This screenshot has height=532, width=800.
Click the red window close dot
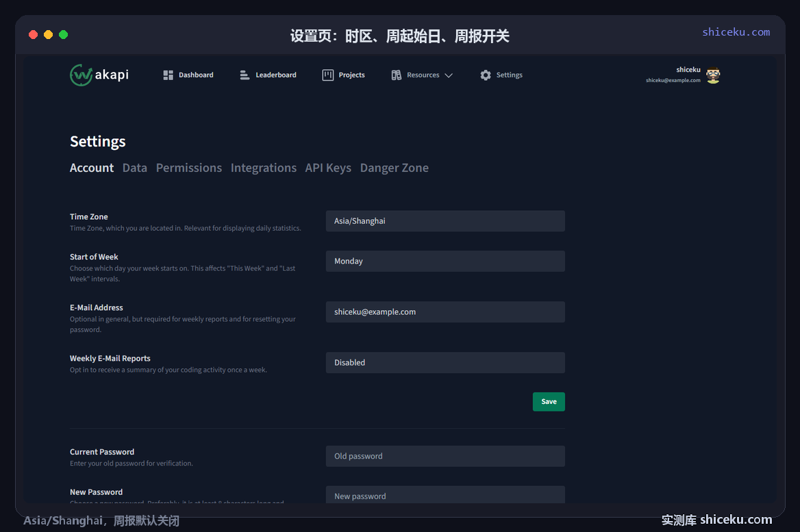[33, 35]
